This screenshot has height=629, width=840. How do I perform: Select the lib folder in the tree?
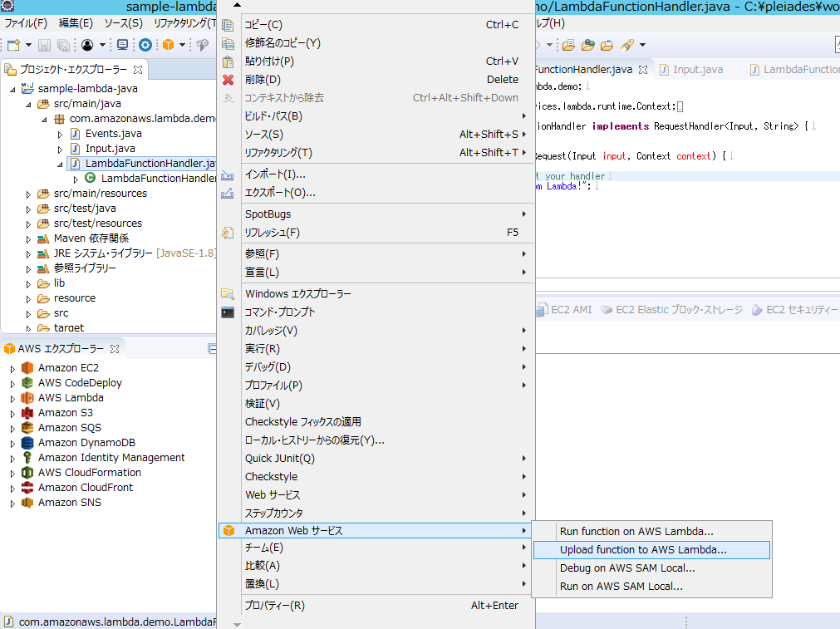[x=59, y=283]
